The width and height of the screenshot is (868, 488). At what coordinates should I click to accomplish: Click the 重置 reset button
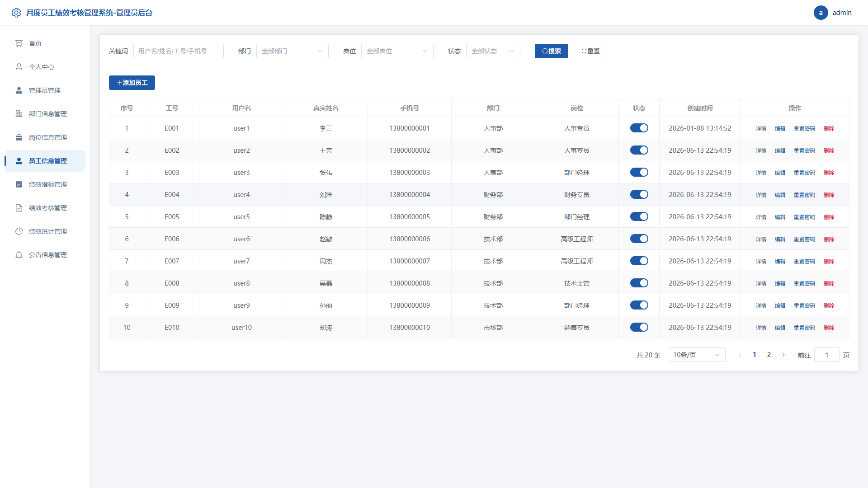tap(590, 51)
